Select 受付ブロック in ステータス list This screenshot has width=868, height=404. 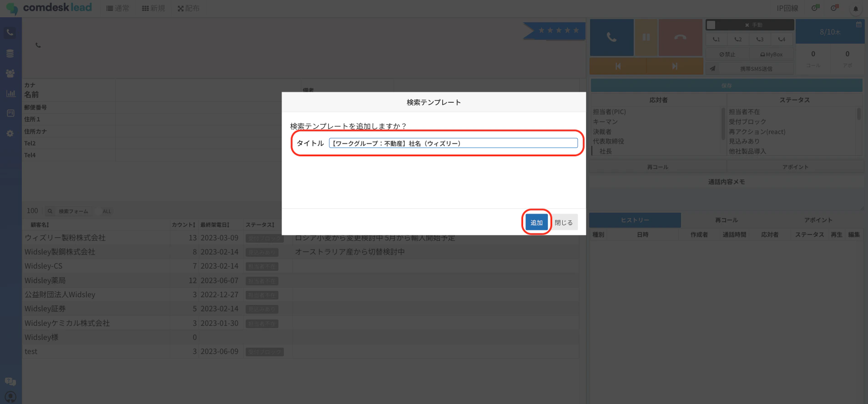point(747,122)
